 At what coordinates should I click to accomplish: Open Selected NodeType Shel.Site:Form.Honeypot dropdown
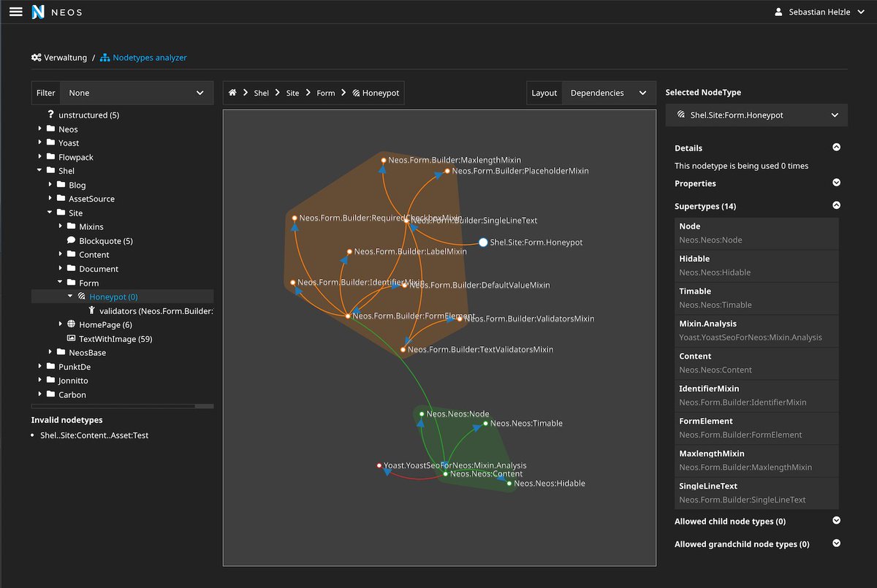coord(756,115)
